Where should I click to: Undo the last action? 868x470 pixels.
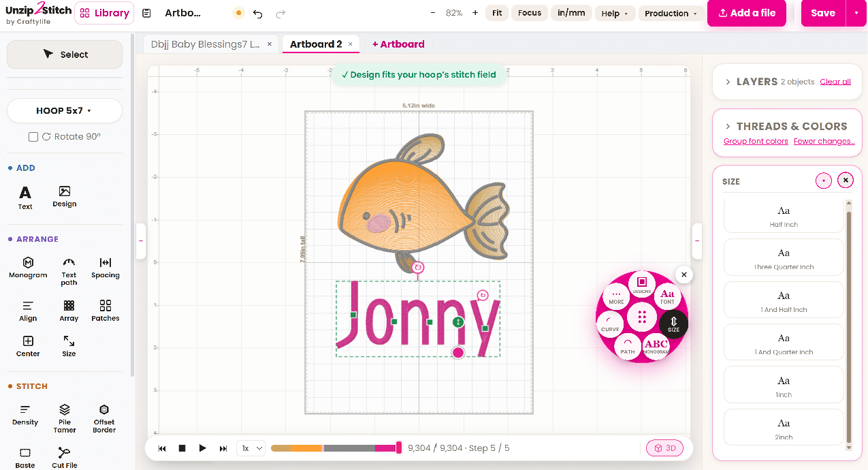click(257, 14)
